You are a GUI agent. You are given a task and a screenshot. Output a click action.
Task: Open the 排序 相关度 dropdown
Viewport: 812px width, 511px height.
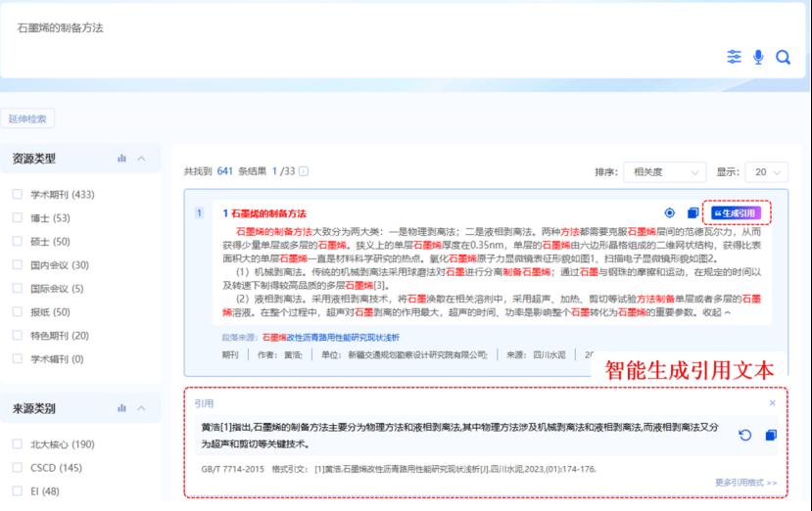(664, 172)
